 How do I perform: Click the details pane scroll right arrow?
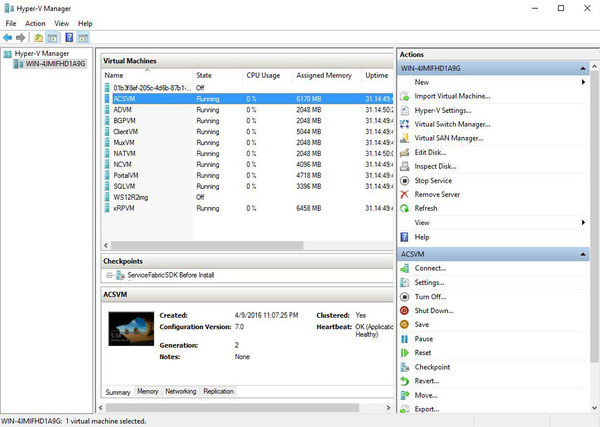(388, 408)
